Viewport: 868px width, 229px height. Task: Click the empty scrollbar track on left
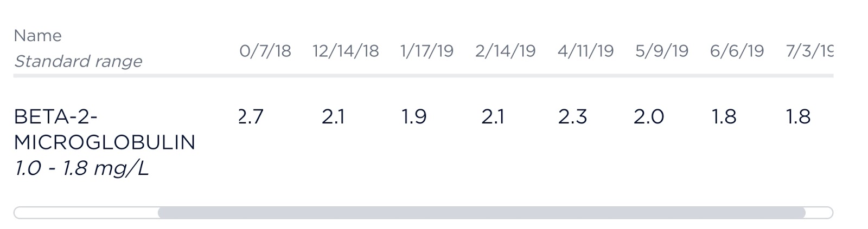(86, 213)
